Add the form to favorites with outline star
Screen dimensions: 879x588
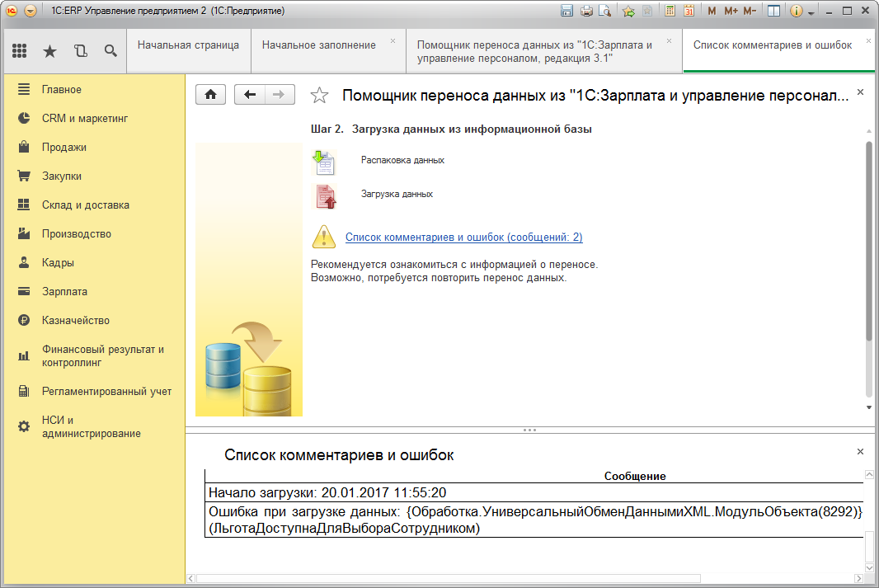319,96
